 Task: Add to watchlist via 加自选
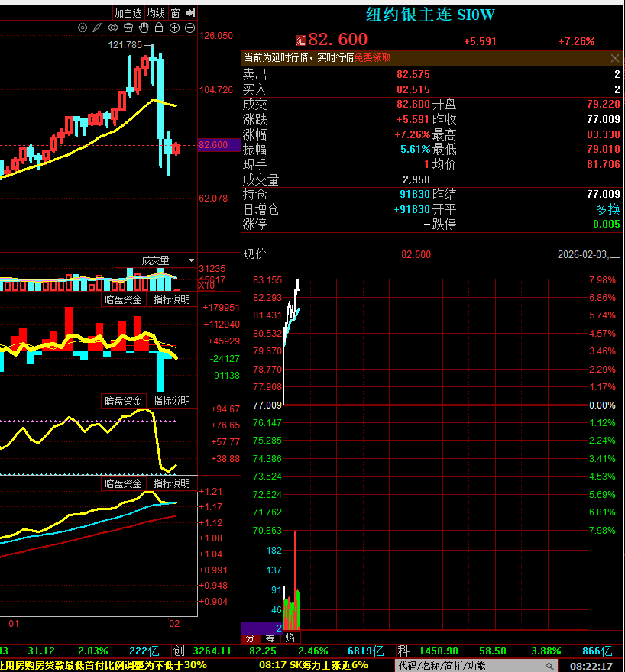(x=128, y=13)
